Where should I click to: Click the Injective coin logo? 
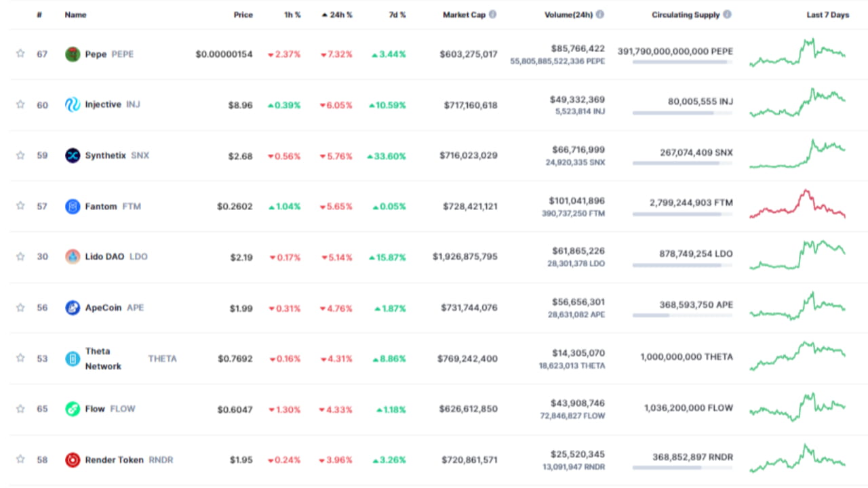tap(73, 104)
